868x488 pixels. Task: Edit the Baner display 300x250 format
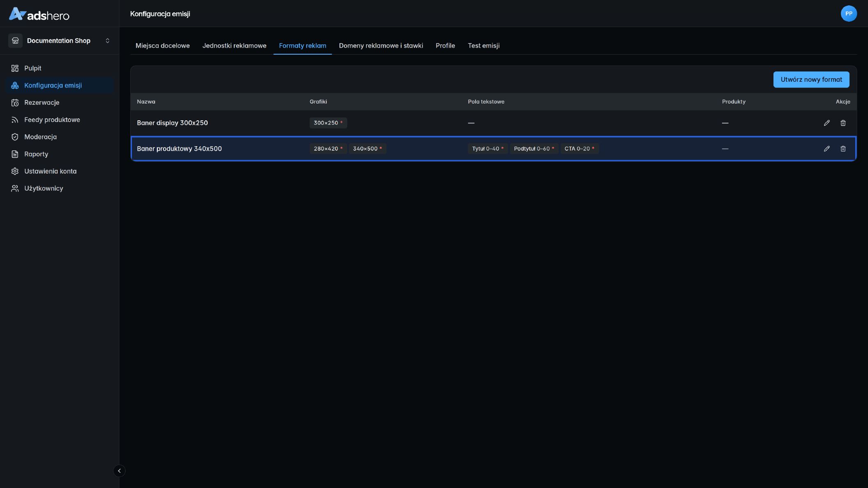[826, 123]
